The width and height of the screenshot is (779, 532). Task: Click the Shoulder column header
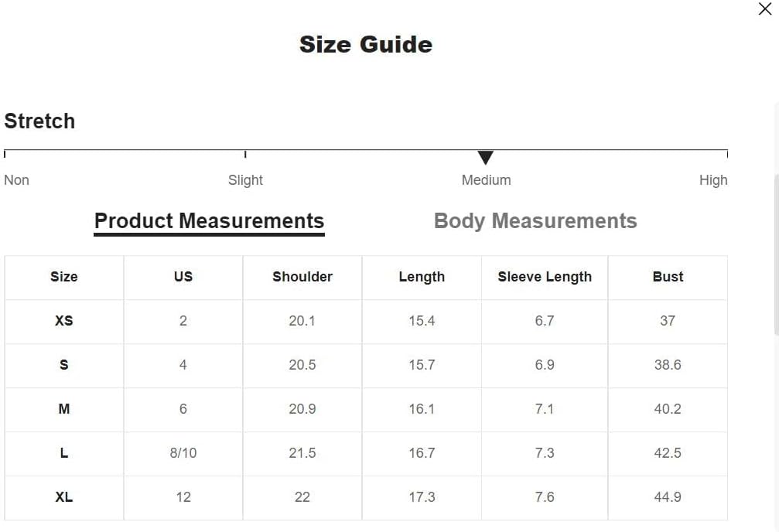(302, 277)
